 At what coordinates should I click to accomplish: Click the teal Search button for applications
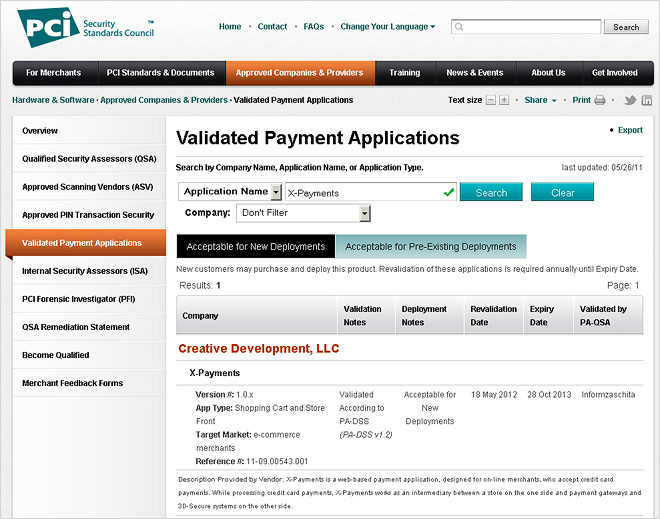click(x=491, y=192)
